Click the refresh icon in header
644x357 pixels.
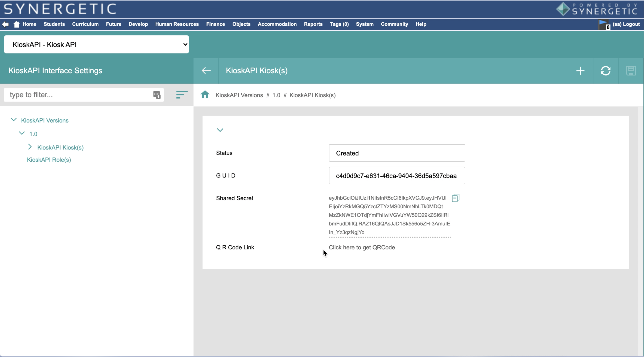click(x=605, y=71)
